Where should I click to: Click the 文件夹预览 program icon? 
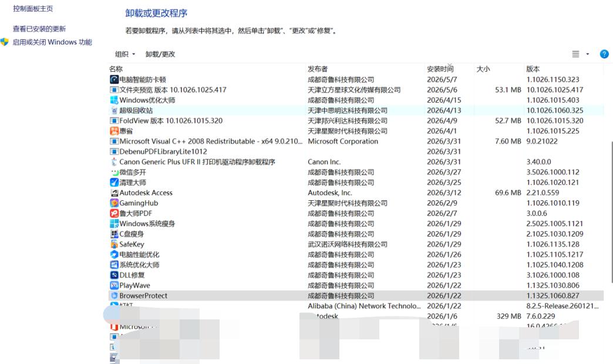point(114,90)
